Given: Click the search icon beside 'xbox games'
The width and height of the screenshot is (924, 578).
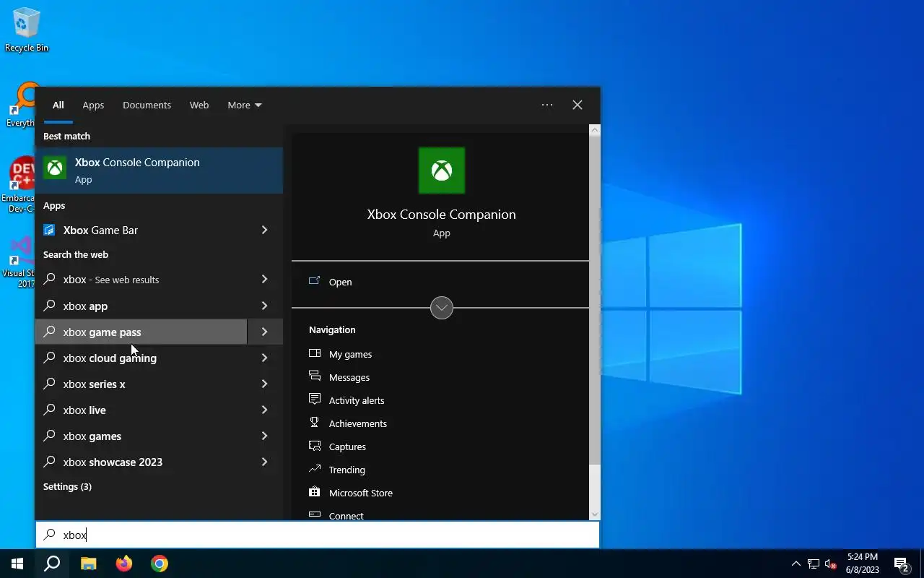Looking at the screenshot, I should click(x=49, y=436).
